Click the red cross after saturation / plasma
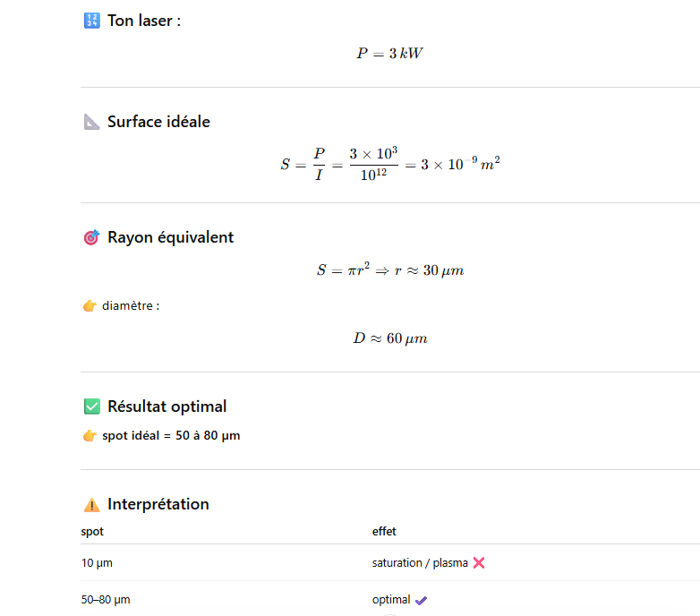700x616 pixels. (479, 563)
